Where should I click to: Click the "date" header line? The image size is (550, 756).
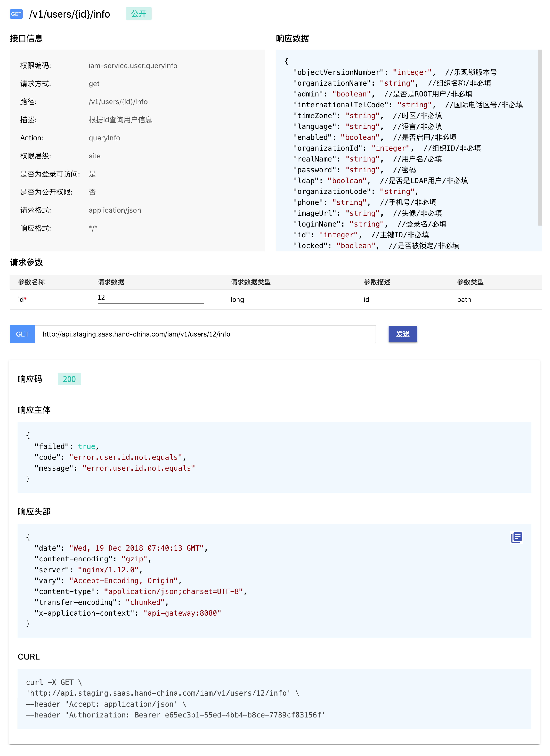[x=121, y=548]
